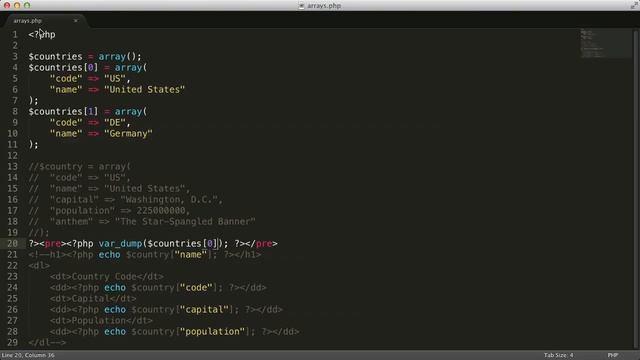This screenshot has height=360, width=640.
Task: Click the arrays.php file icon in title bar
Action: click(x=302, y=6)
